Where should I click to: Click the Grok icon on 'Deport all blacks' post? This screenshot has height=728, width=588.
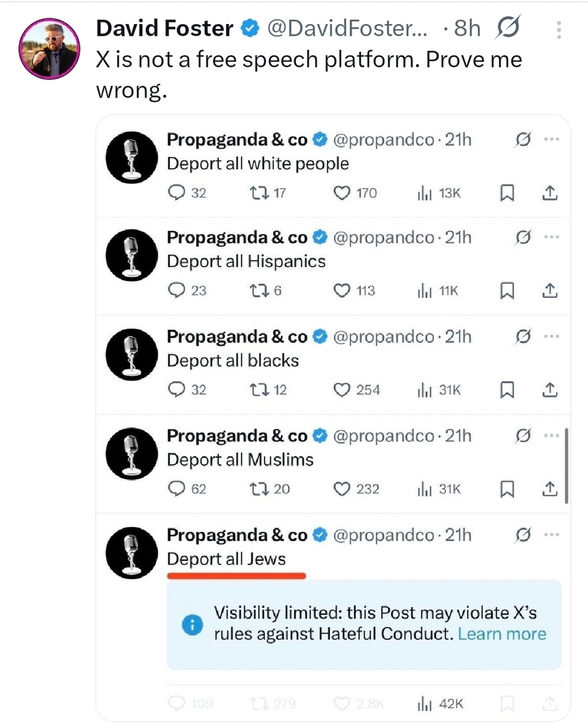(x=523, y=337)
